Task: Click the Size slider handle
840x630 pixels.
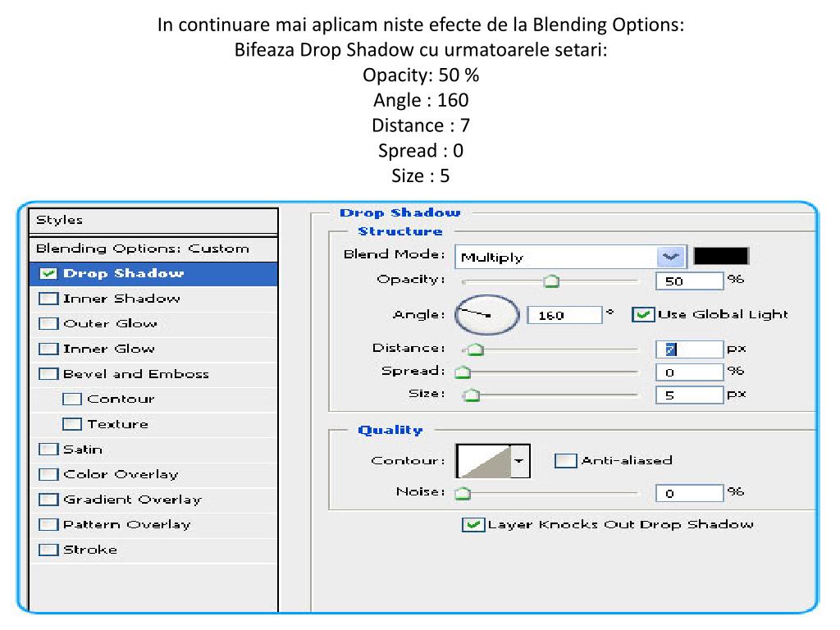Action: (472, 395)
